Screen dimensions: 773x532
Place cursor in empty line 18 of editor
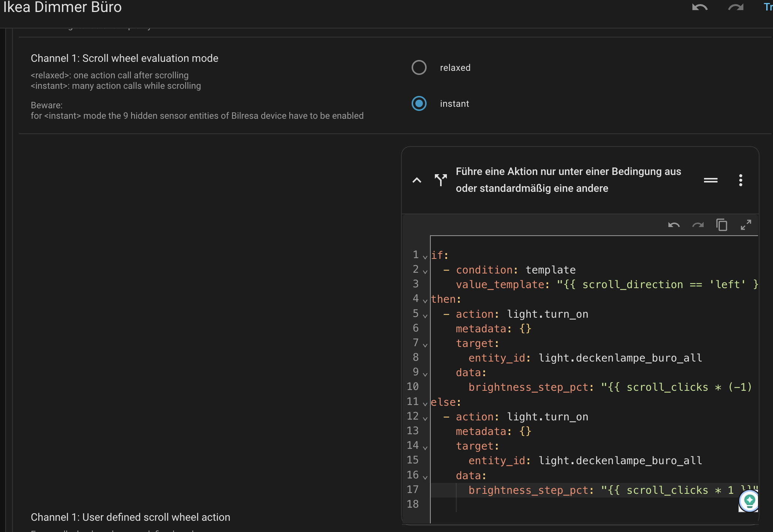tap(562, 504)
